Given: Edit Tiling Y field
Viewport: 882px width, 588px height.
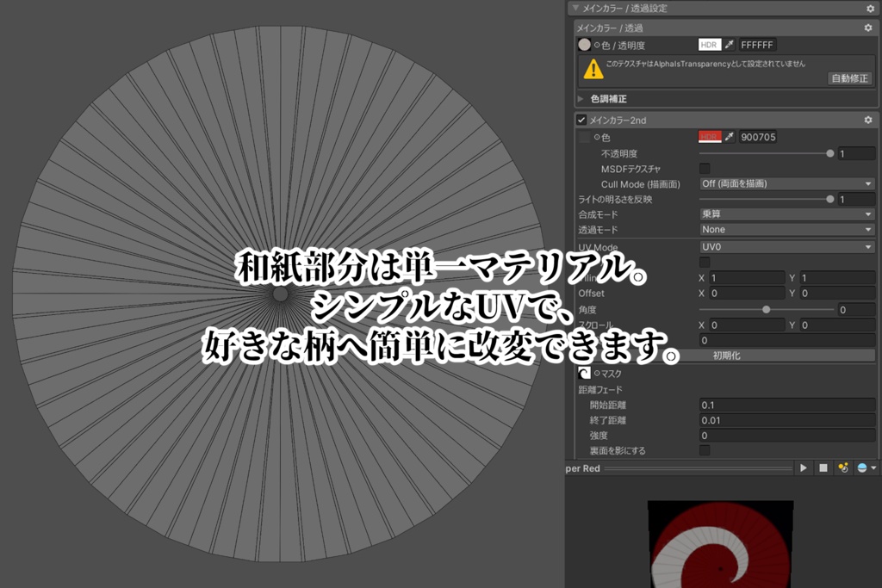Looking at the screenshot, I should point(837,278).
